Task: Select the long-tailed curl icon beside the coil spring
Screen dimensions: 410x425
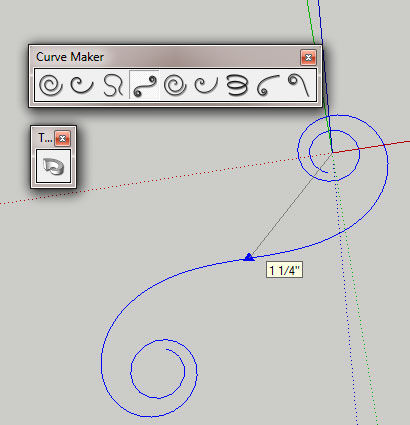Action: pos(206,85)
